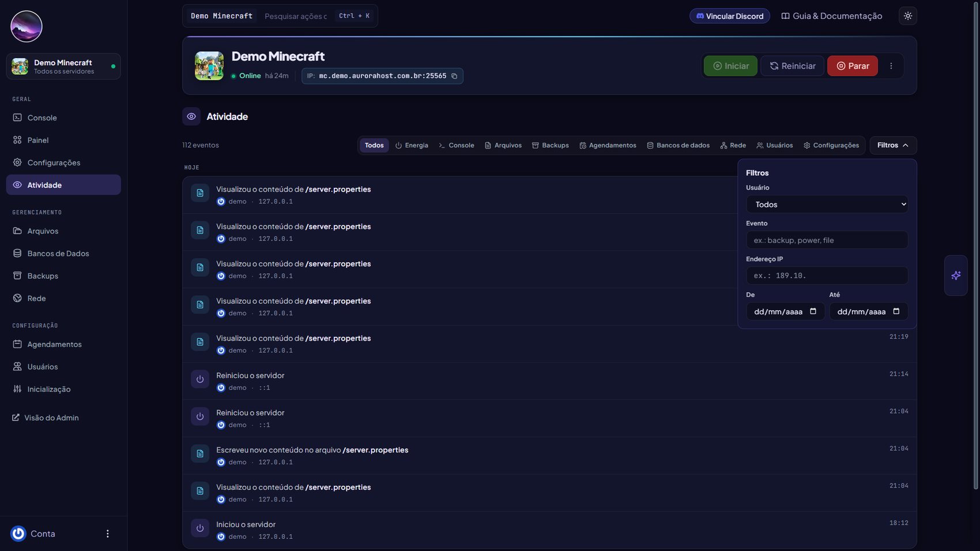Viewport: 980px width, 551px height.
Task: Open Visão do Admin link
Action: pos(46,418)
